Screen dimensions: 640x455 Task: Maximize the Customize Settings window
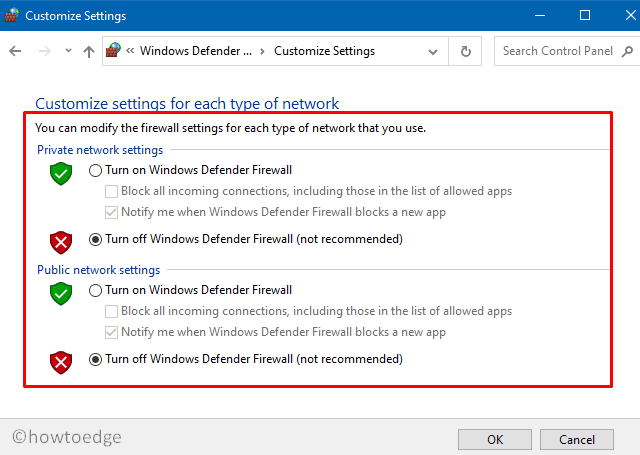click(584, 16)
